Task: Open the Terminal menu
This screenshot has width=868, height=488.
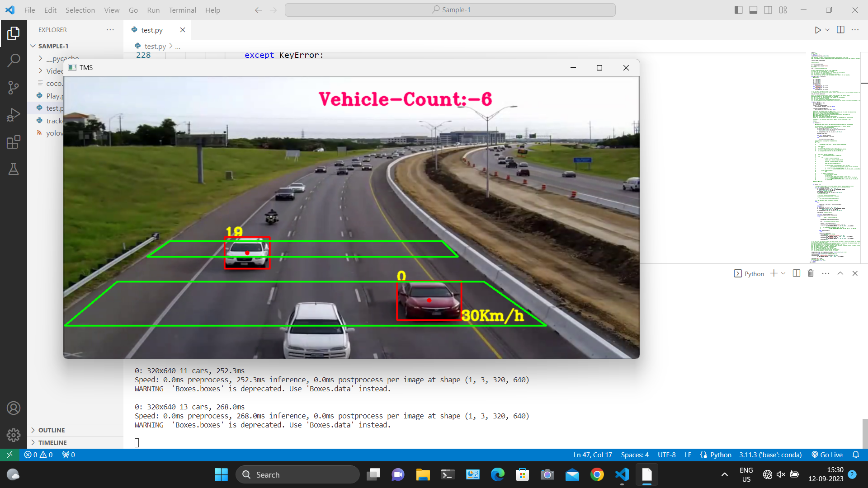Action: click(x=182, y=10)
